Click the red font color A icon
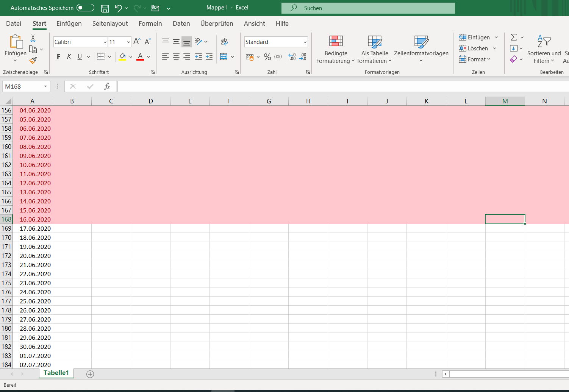This screenshot has width=569, height=392. pos(140,57)
